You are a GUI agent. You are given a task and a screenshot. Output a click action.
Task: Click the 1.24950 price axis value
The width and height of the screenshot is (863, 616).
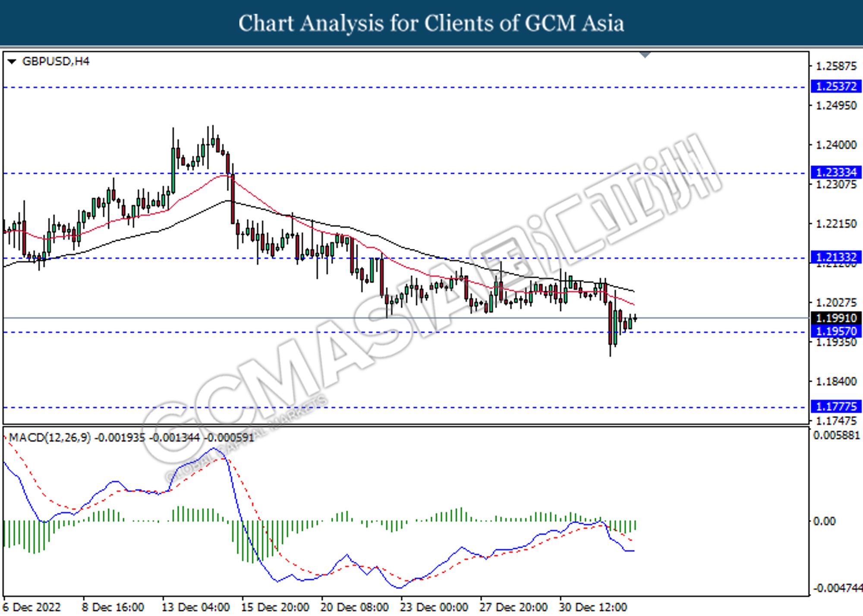(x=836, y=105)
